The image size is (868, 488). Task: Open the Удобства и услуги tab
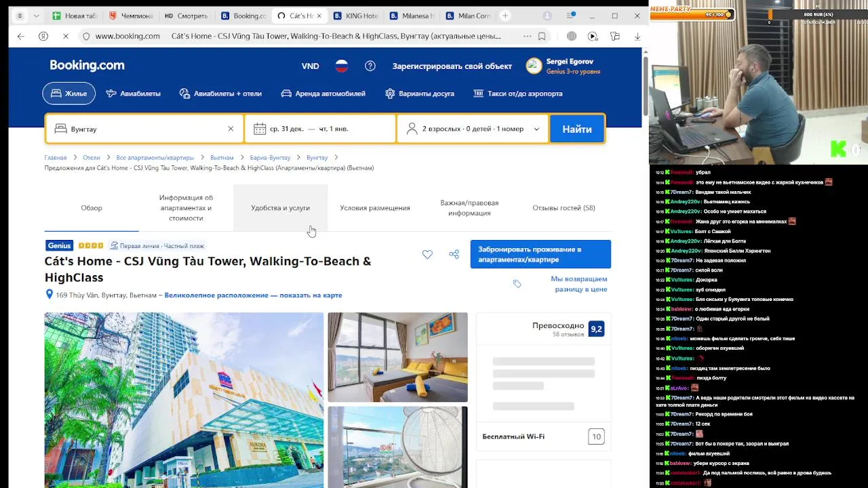280,208
